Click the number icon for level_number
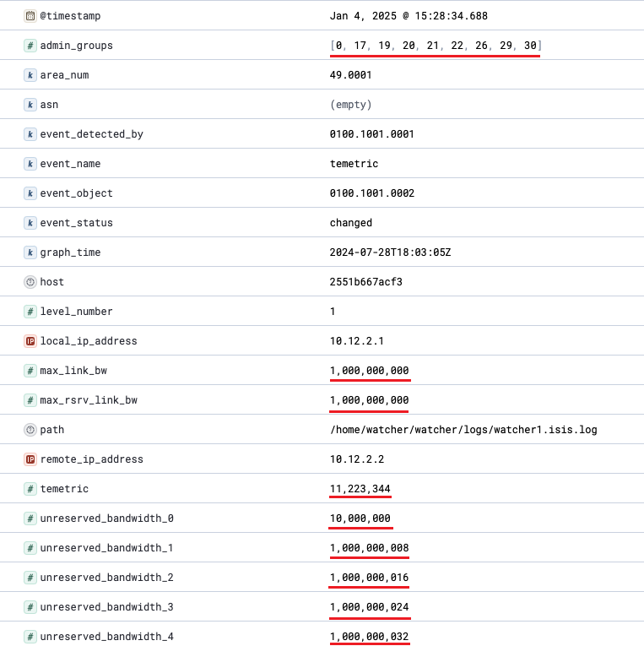 pos(30,312)
